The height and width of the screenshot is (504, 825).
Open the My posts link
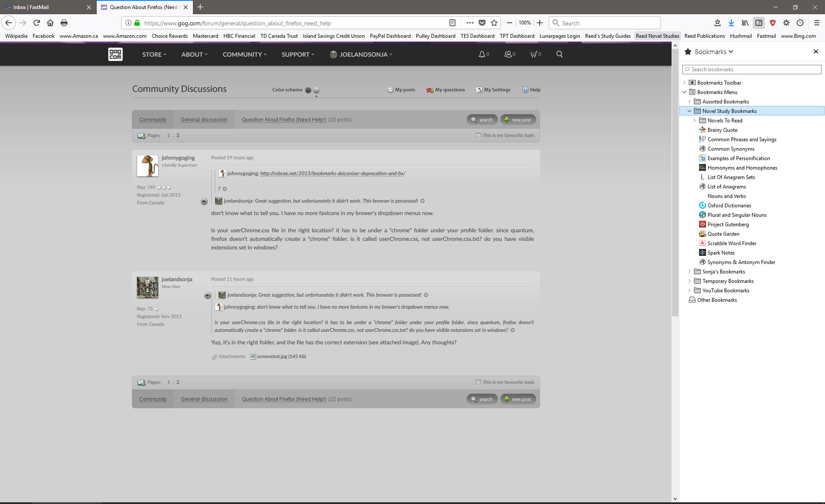[x=401, y=90]
